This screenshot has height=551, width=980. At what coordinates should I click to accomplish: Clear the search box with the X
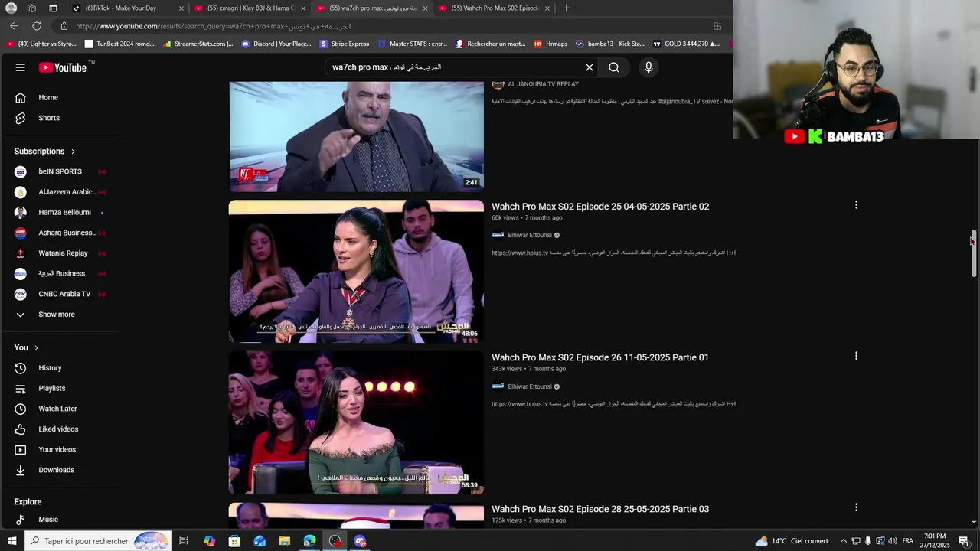point(590,67)
